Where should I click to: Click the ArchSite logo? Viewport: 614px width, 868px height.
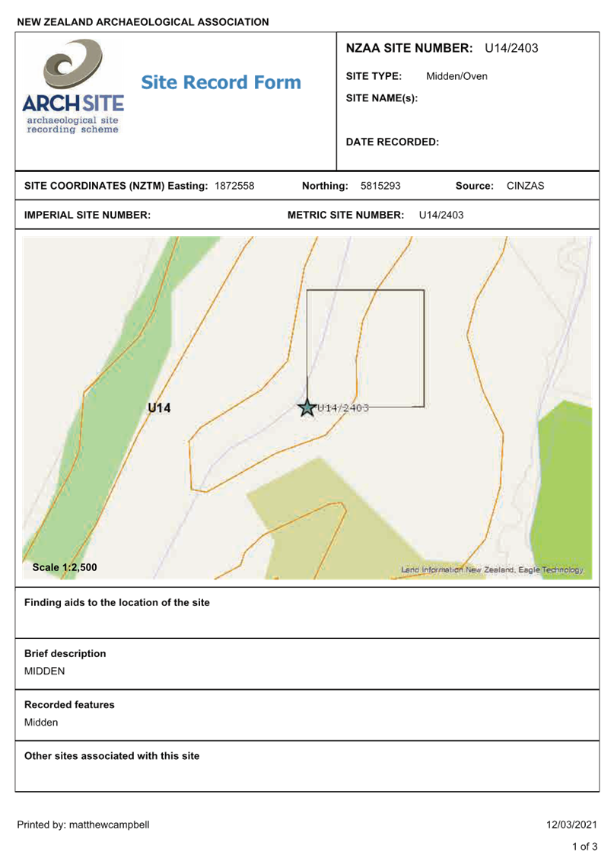tap(73, 87)
